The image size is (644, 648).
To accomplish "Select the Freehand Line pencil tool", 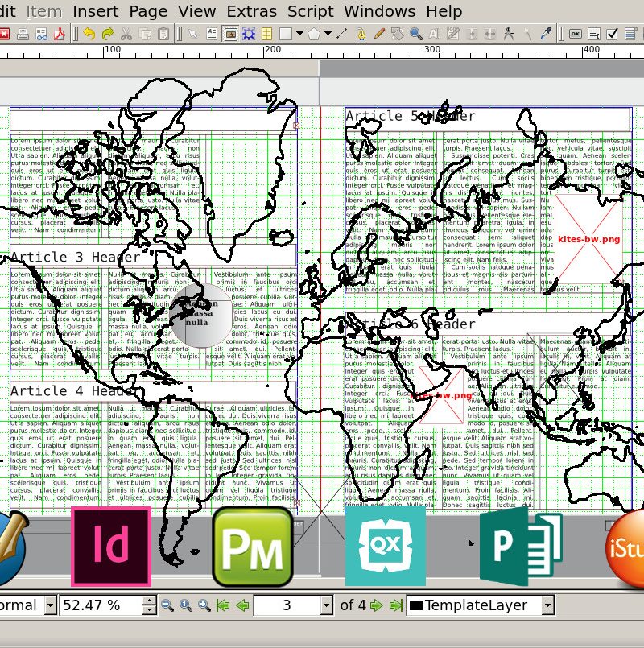I will 379,34.
